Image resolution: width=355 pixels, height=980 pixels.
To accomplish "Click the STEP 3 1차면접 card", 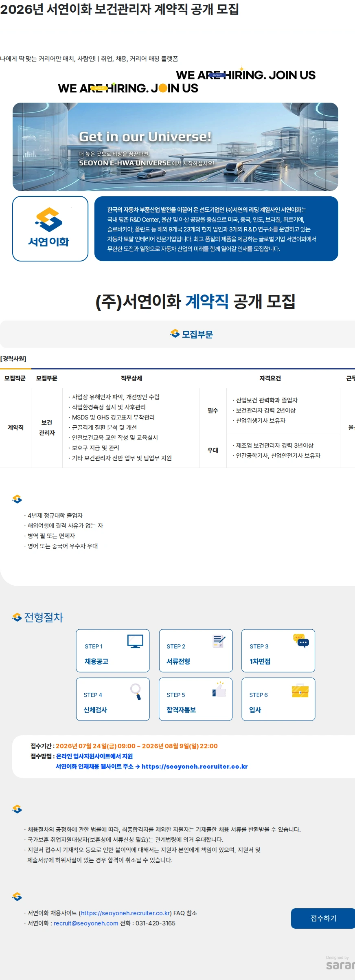I will click(x=278, y=650).
